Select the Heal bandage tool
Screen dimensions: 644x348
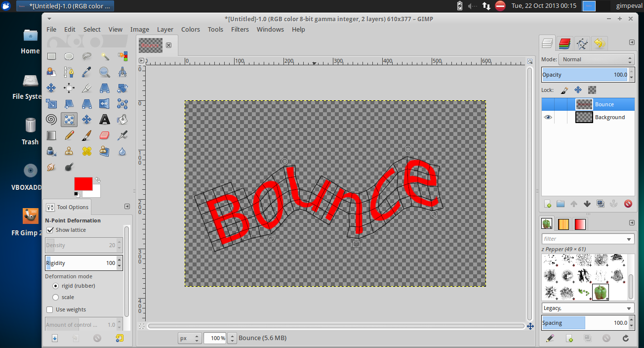tap(87, 151)
